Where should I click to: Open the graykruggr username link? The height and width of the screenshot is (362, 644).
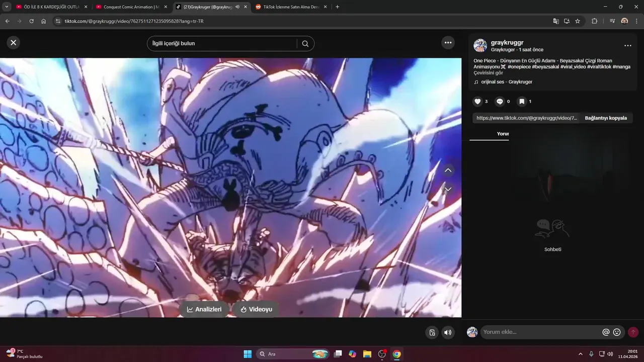point(507,43)
